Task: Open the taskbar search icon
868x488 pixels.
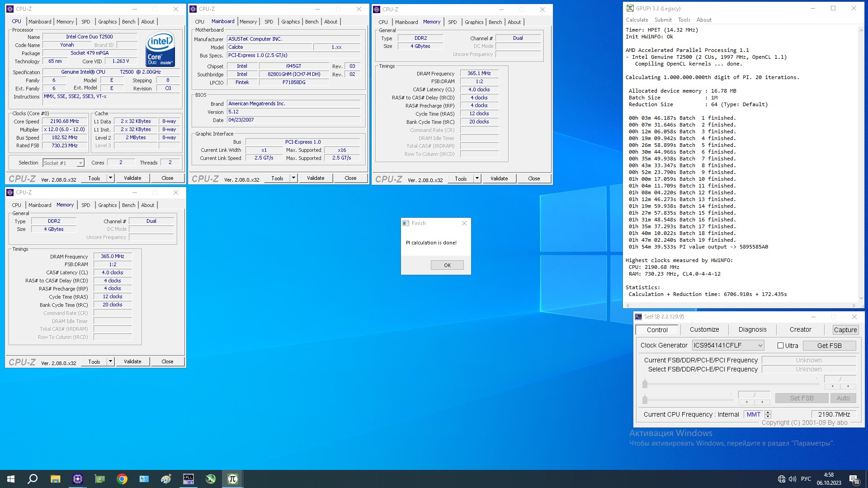Action: click(x=33, y=479)
